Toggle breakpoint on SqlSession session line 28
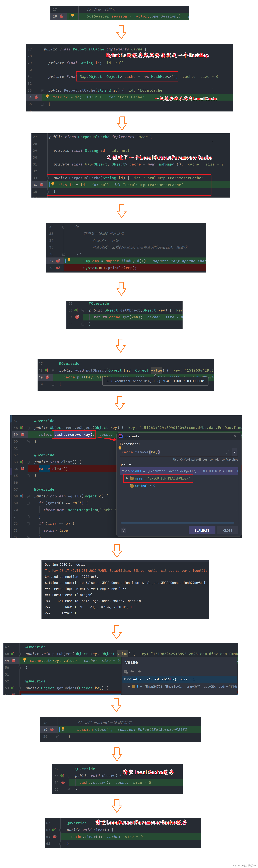 [62, 16]
